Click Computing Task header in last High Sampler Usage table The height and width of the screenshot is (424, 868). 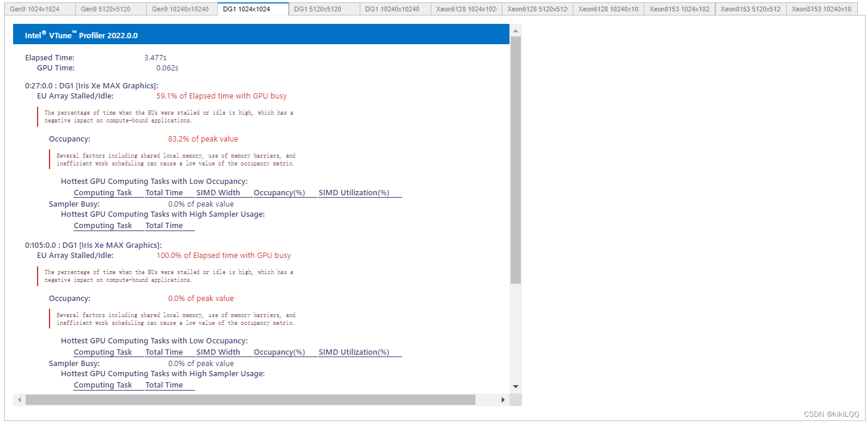coord(103,385)
